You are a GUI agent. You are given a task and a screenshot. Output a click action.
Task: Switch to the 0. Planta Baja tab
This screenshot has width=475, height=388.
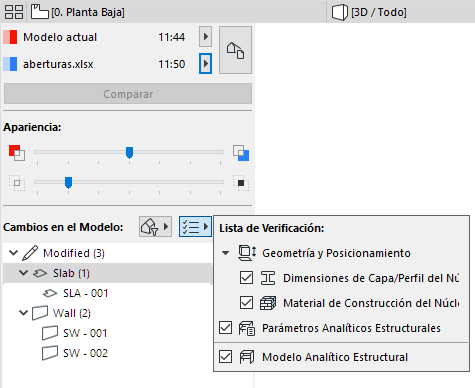tap(78, 12)
